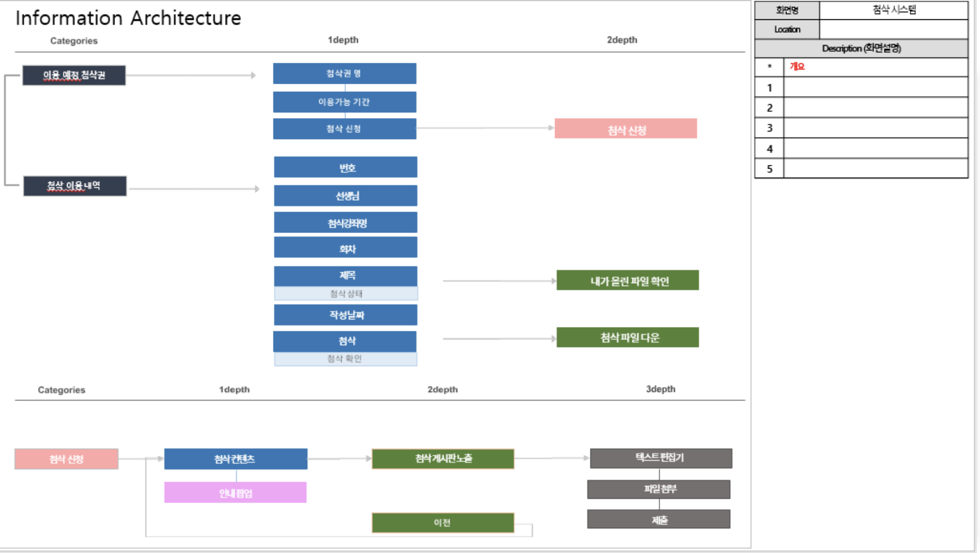Click the green 내가 올린 파일 확인 box
The image size is (980, 553).
point(628,281)
